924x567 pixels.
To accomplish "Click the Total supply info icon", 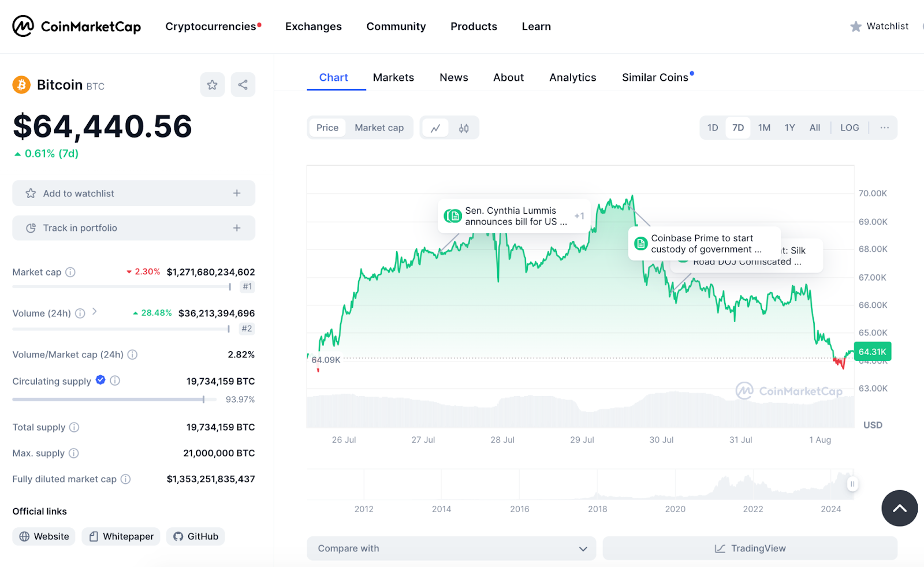I will click(74, 427).
